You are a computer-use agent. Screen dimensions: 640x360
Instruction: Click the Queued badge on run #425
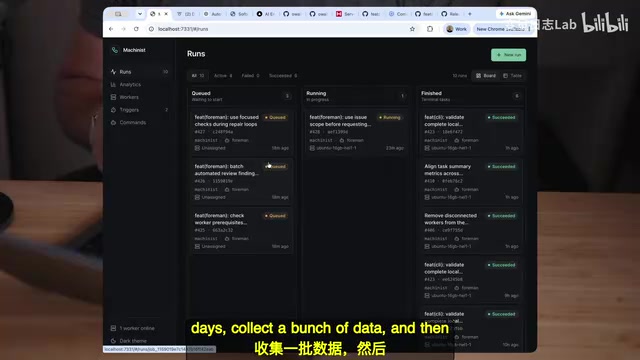275,216
